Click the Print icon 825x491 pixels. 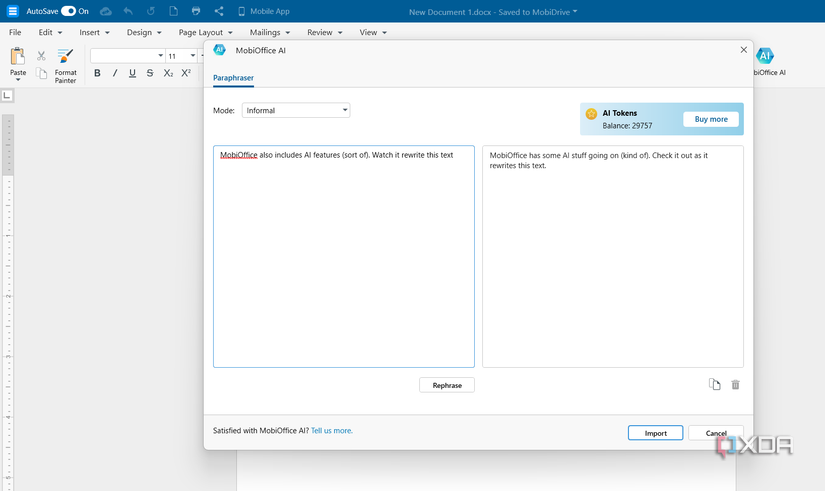coord(196,11)
